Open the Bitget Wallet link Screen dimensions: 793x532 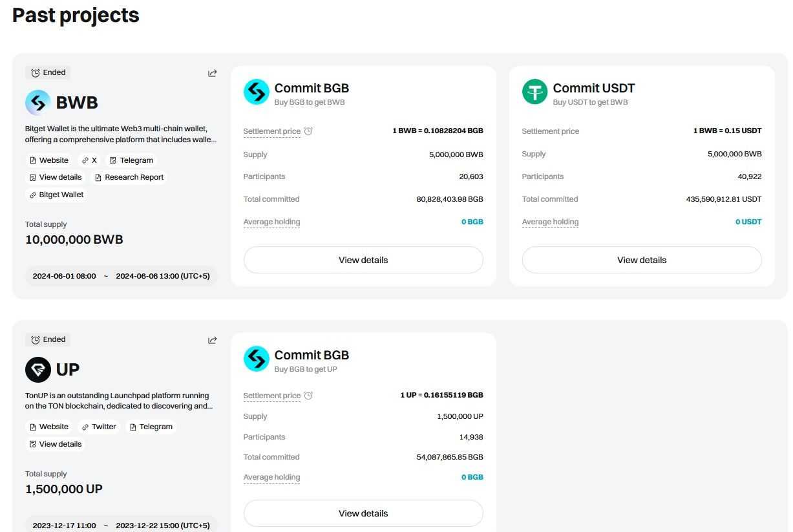click(x=56, y=195)
